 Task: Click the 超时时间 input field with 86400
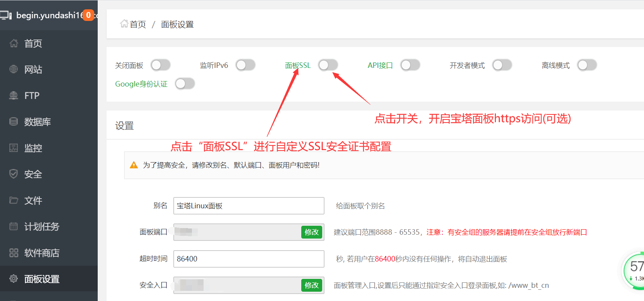pos(249,259)
